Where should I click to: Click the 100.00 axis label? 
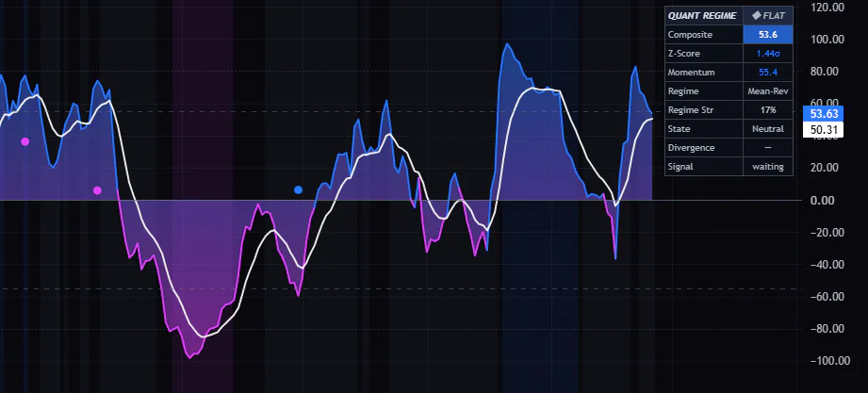pos(827,40)
